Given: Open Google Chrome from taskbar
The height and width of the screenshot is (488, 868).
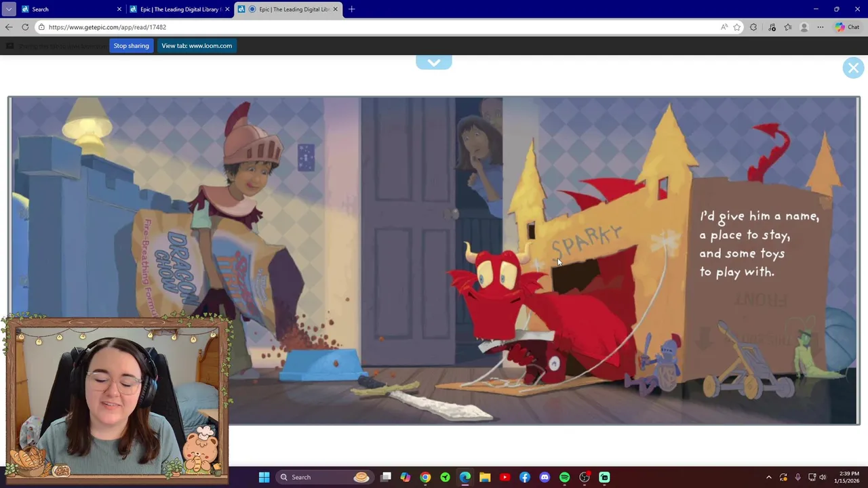Looking at the screenshot, I should 425,477.
